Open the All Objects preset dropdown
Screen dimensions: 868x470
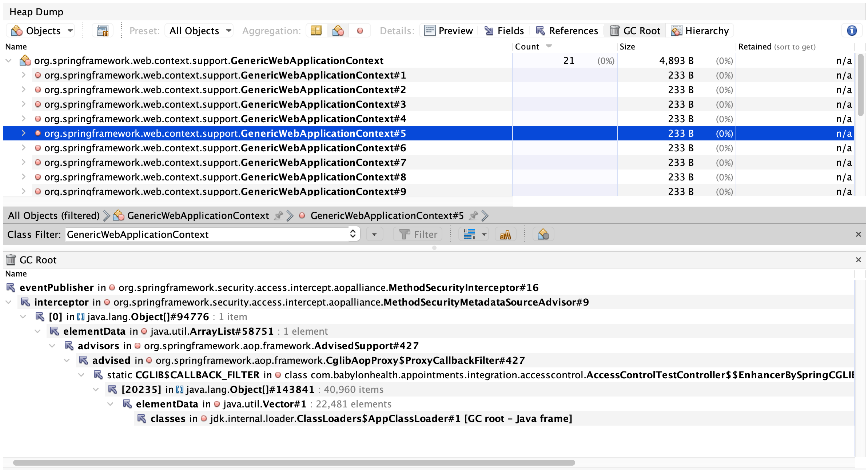(x=199, y=31)
